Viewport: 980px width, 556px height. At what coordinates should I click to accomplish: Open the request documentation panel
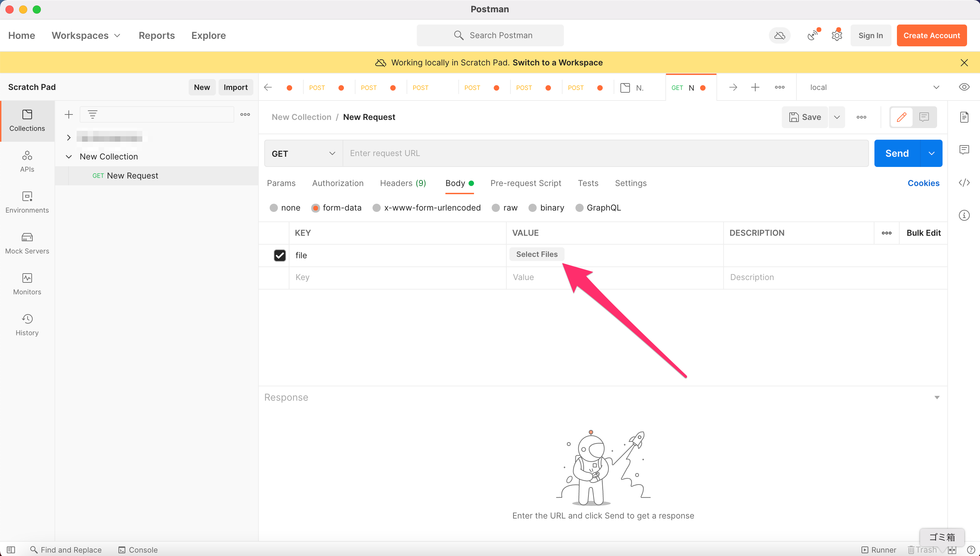(964, 117)
